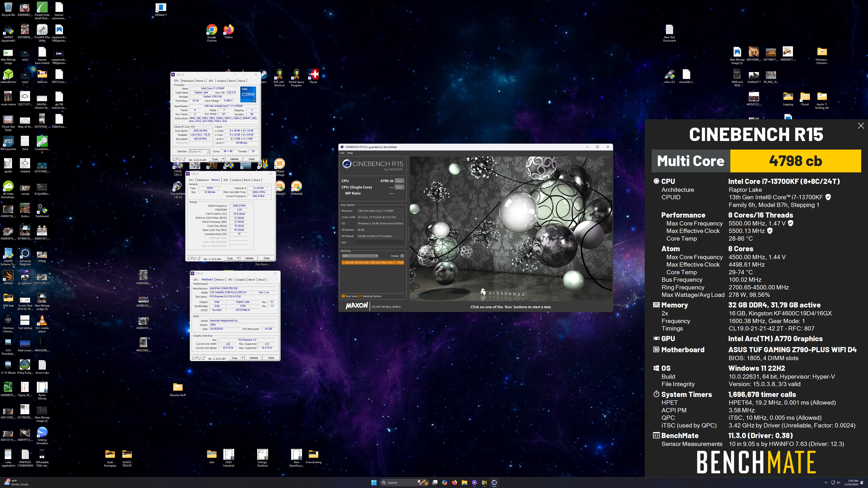Open the Lapping folder on desktop
Viewport: 868px width, 488px height.
click(x=788, y=99)
